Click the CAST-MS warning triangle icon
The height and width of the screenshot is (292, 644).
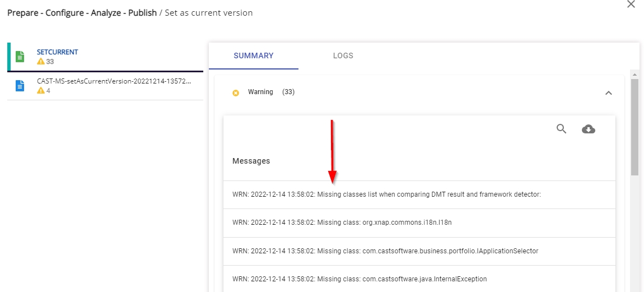[40, 91]
